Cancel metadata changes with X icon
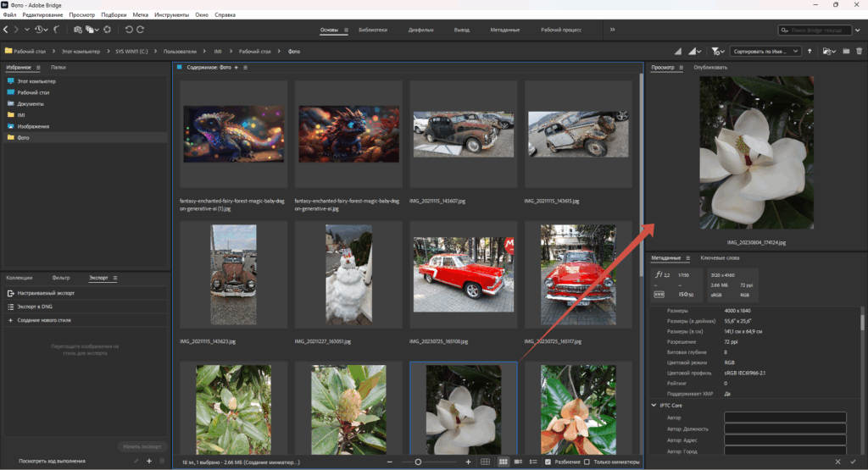 pyautogui.click(x=837, y=462)
